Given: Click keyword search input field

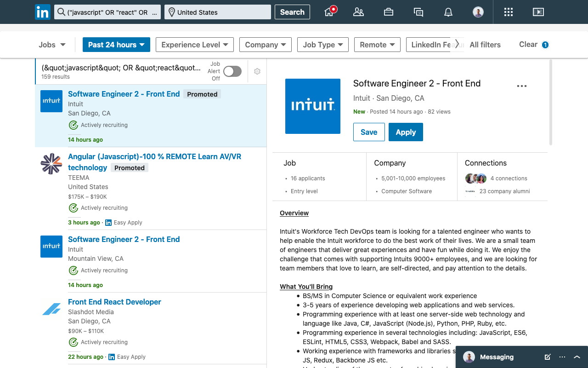Looking at the screenshot, I should [107, 12].
